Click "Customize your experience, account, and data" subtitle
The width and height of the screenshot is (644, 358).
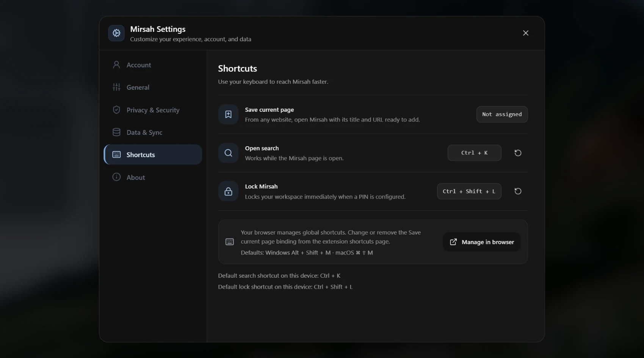190,39
